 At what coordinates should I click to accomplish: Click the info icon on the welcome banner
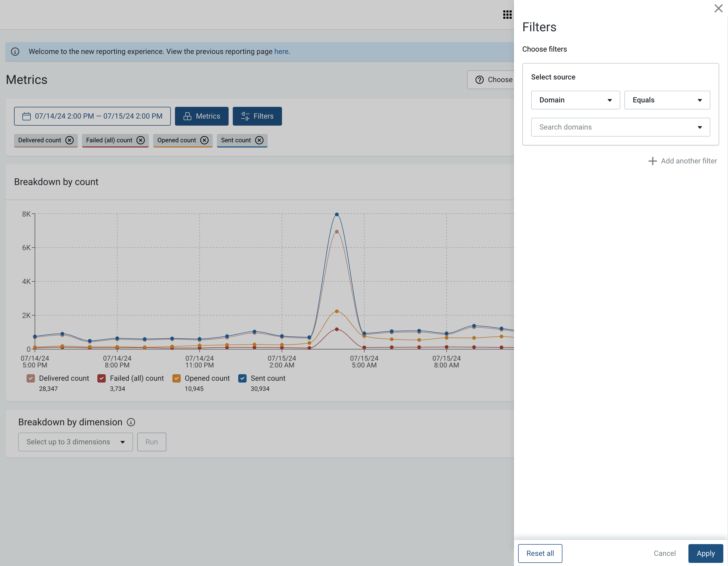pyautogui.click(x=15, y=52)
